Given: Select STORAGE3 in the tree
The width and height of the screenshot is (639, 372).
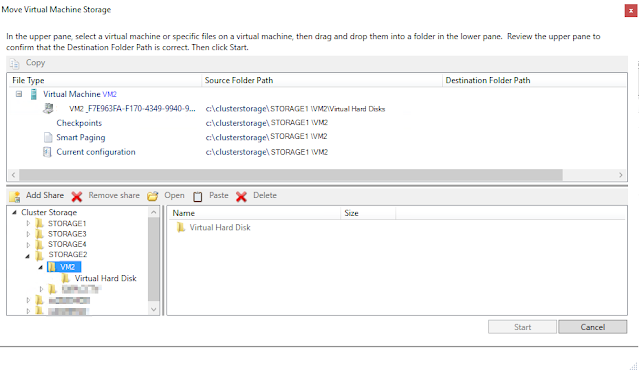Looking at the screenshot, I should (x=67, y=234).
